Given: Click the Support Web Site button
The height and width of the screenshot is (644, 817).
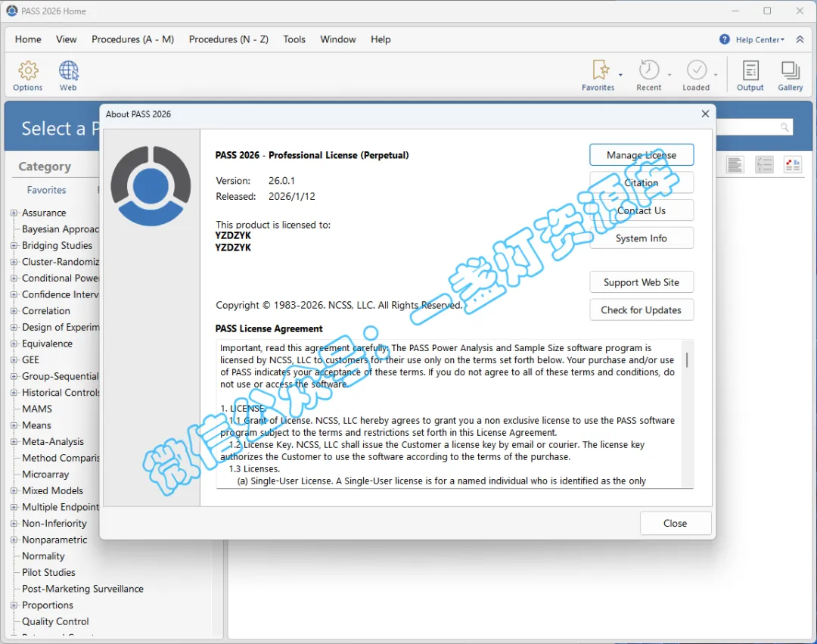Looking at the screenshot, I should [641, 282].
